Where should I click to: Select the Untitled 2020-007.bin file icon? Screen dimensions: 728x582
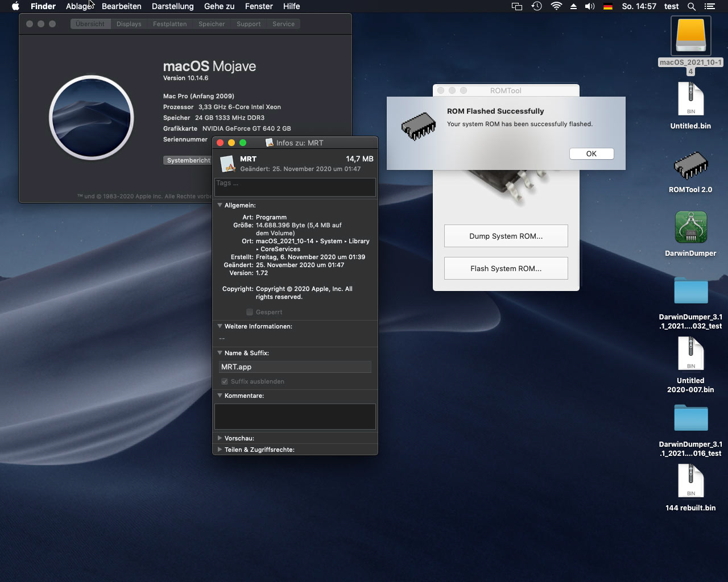click(x=690, y=354)
